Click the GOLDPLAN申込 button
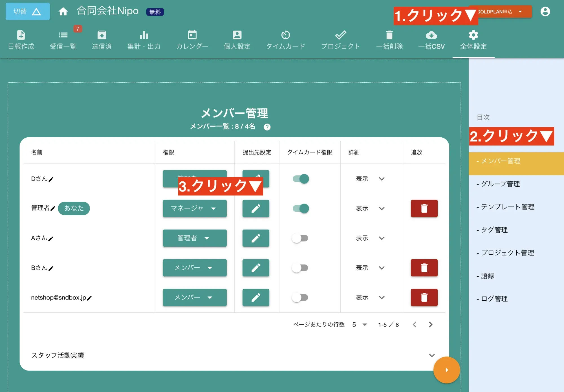The image size is (564, 392). click(501, 12)
